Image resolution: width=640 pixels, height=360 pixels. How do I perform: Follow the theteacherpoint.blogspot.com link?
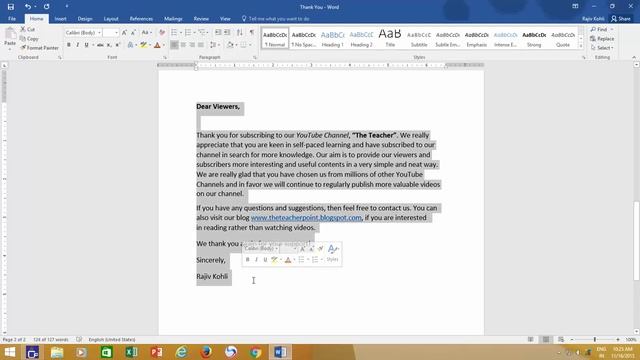pyautogui.click(x=306, y=218)
